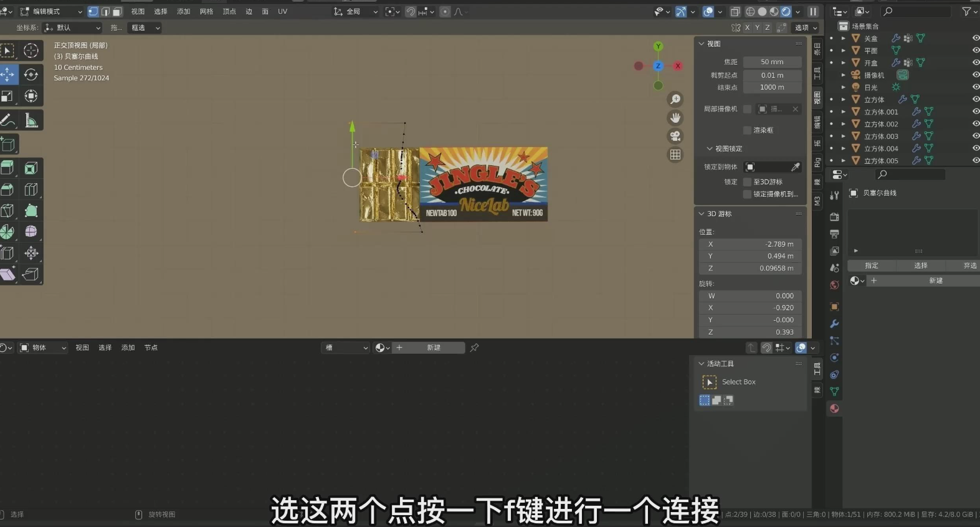
Task: Open the 网格 menu
Action: coord(206,12)
